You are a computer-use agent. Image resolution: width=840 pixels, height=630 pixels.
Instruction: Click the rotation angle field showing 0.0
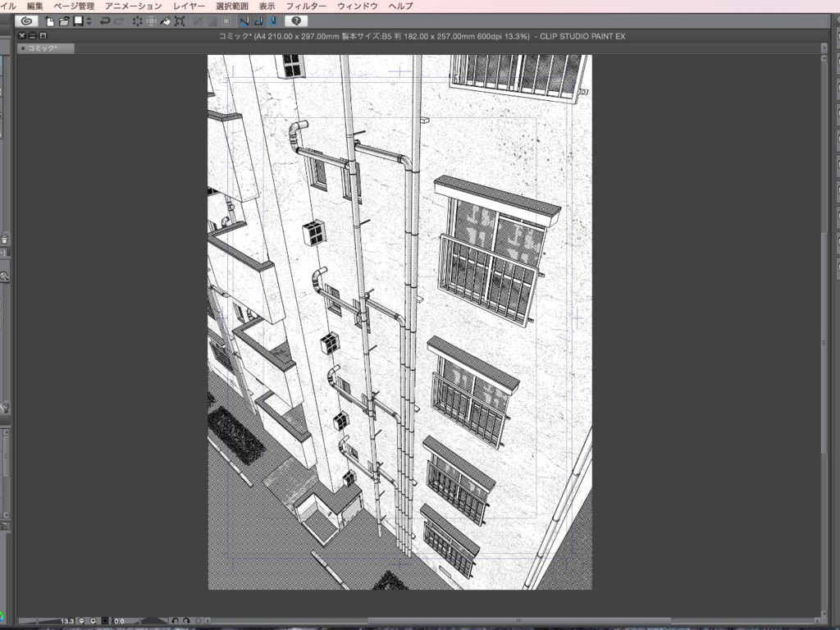(x=119, y=621)
